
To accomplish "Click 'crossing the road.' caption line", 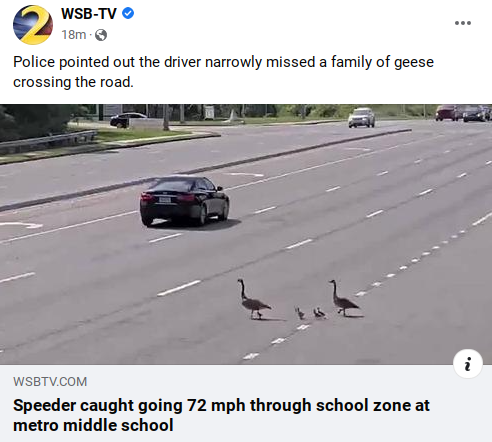I will point(73,82).
